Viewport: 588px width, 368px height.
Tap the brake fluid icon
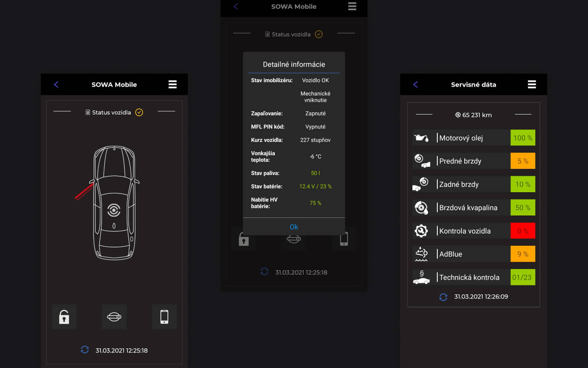coord(421,208)
